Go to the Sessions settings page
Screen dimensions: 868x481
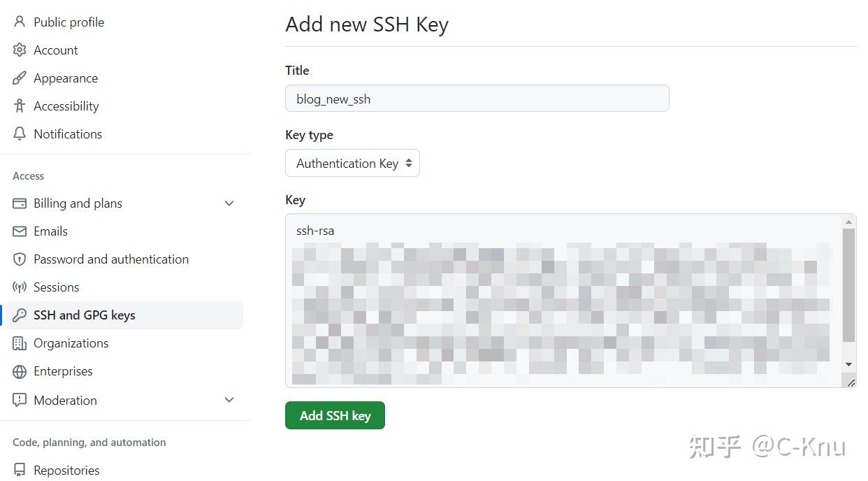click(x=57, y=287)
